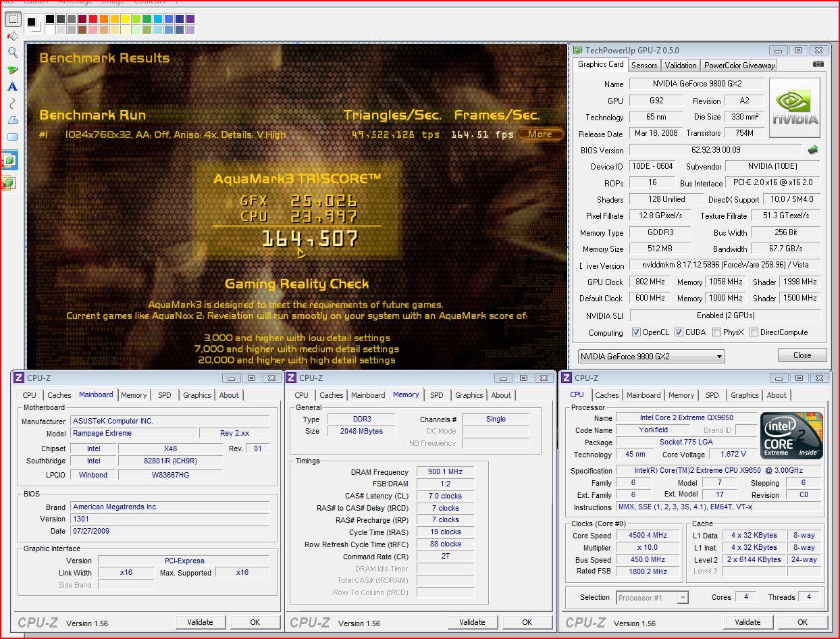This screenshot has height=639, width=840.
Task: Open the Mainboard tab in the Processor CPU-Z window
Action: pyautogui.click(x=644, y=395)
